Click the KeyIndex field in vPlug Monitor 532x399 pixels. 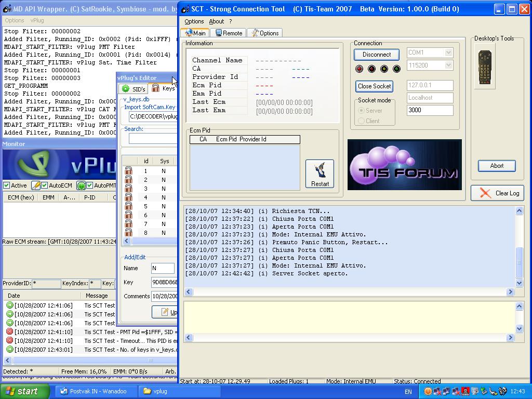tap(95, 283)
